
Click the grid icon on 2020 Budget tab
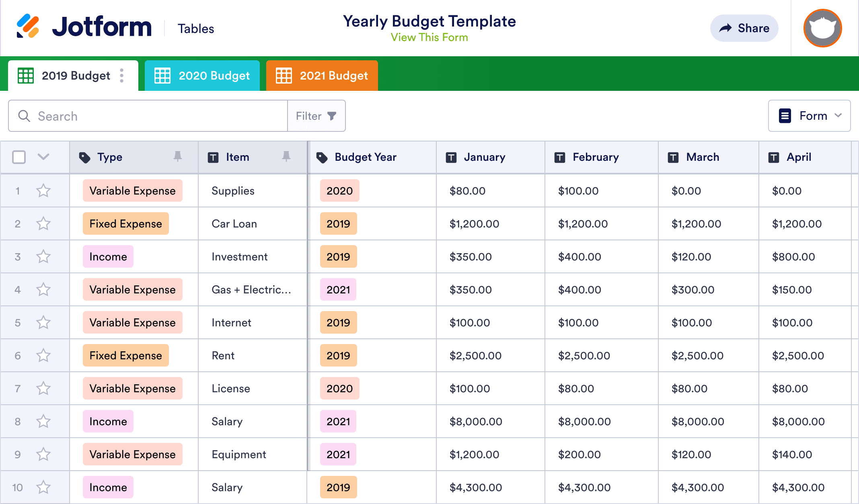[x=162, y=75]
